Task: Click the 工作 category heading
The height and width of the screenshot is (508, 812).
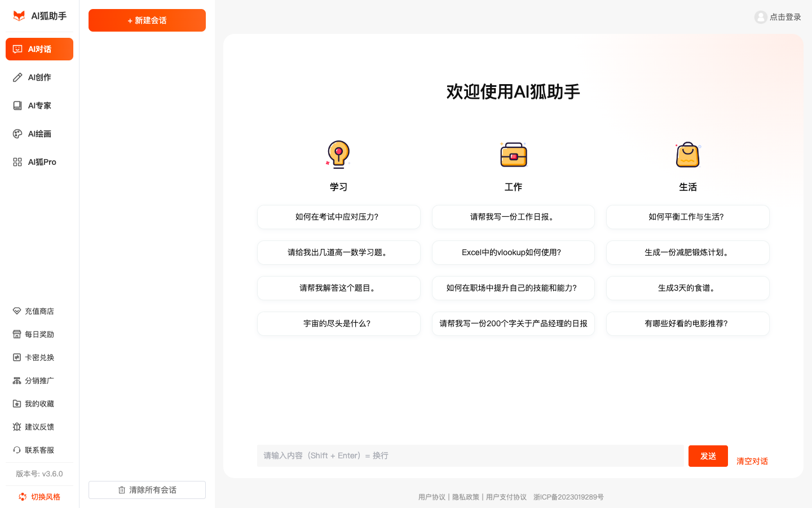Action: (513, 187)
